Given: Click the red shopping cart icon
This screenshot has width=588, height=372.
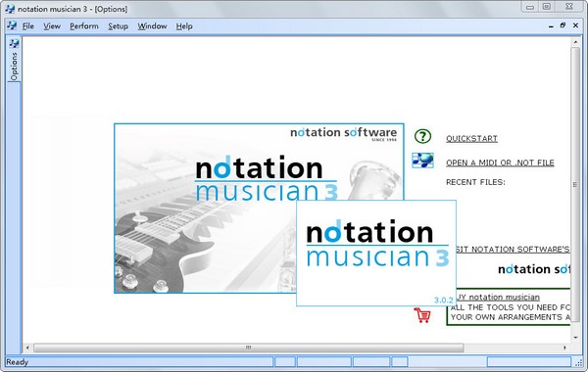Looking at the screenshot, I should pos(422,314).
